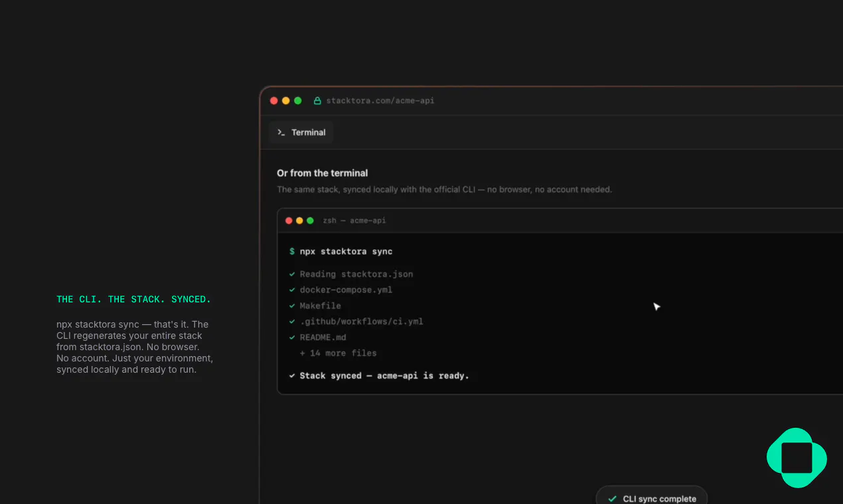Click the red dot of zsh terminal
Image resolution: width=843 pixels, height=504 pixels.
point(289,221)
